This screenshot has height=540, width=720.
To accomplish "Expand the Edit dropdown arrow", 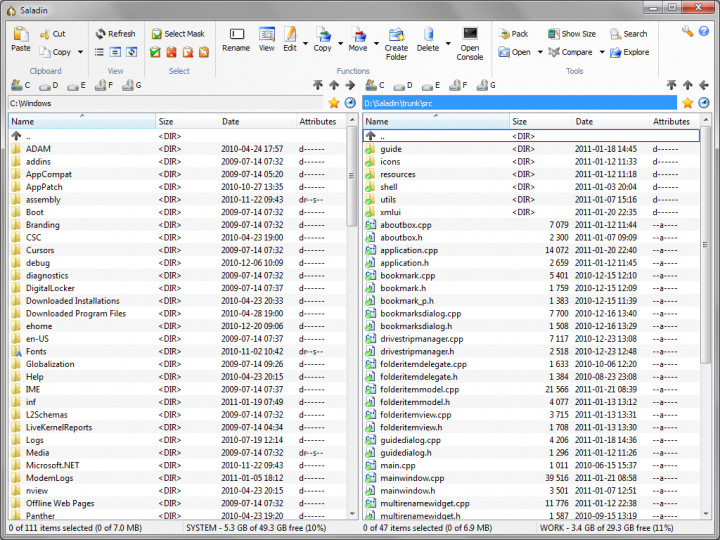I will (305, 44).
